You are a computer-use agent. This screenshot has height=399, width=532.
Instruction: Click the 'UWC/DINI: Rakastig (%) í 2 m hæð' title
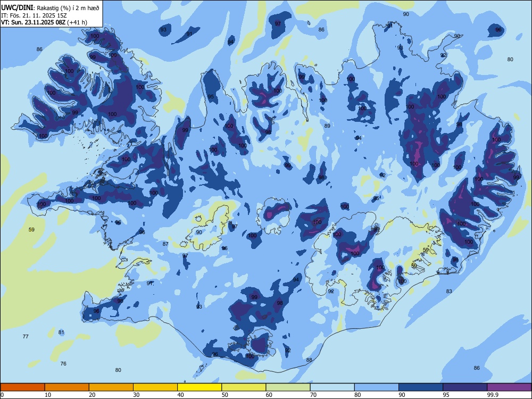tap(50, 8)
